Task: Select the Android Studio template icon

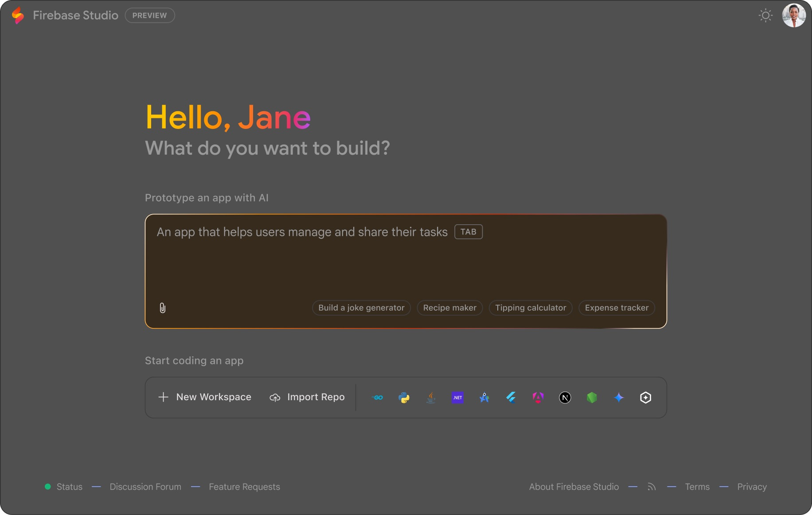Action: [x=484, y=398]
